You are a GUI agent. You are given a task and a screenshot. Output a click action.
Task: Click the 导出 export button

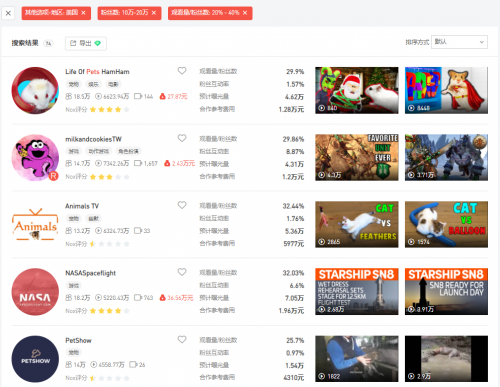(x=86, y=43)
